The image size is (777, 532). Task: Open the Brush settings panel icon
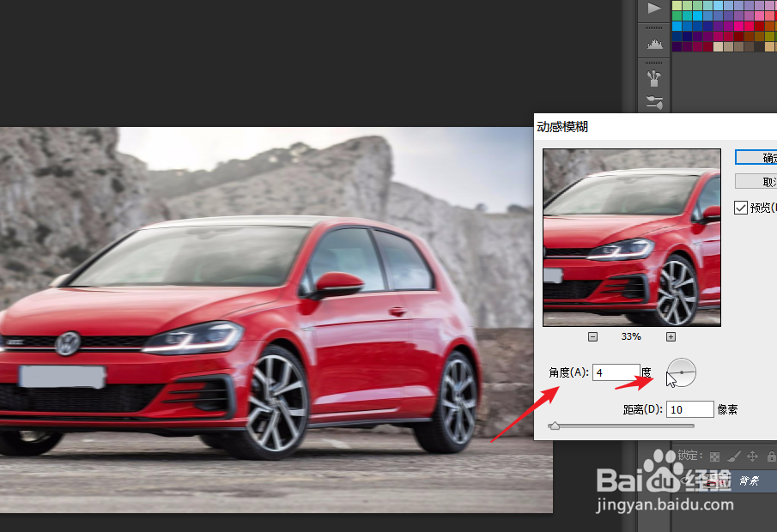[x=654, y=102]
